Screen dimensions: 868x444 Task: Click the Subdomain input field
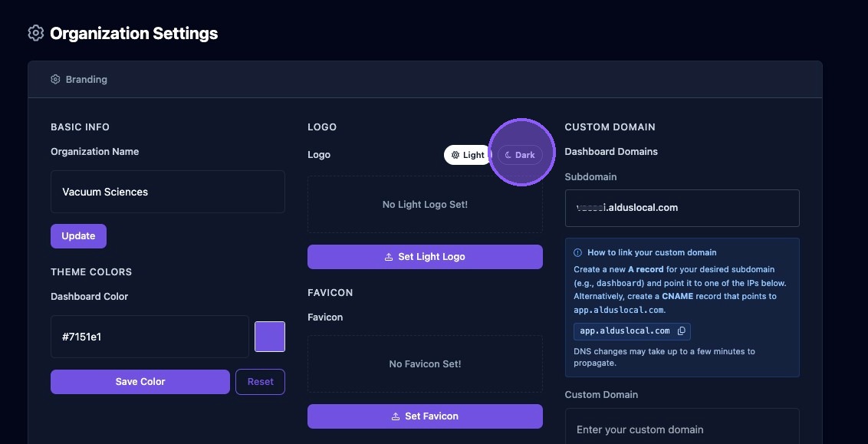tap(682, 208)
